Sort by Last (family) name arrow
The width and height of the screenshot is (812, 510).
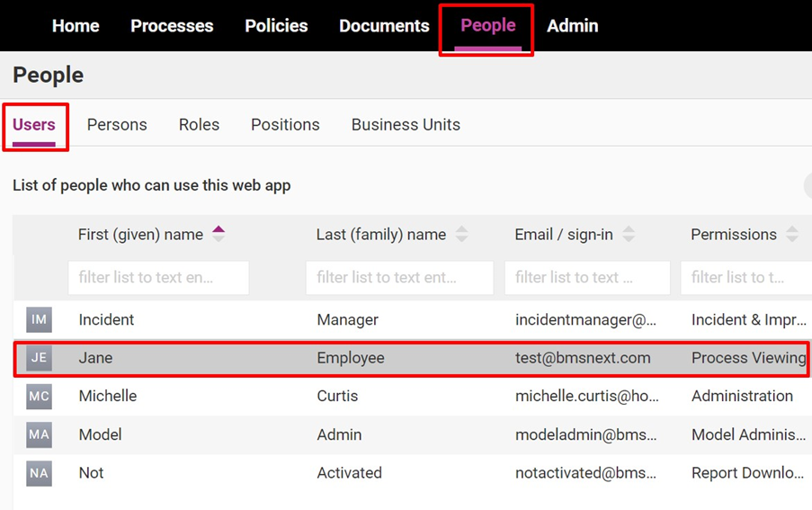(x=461, y=235)
